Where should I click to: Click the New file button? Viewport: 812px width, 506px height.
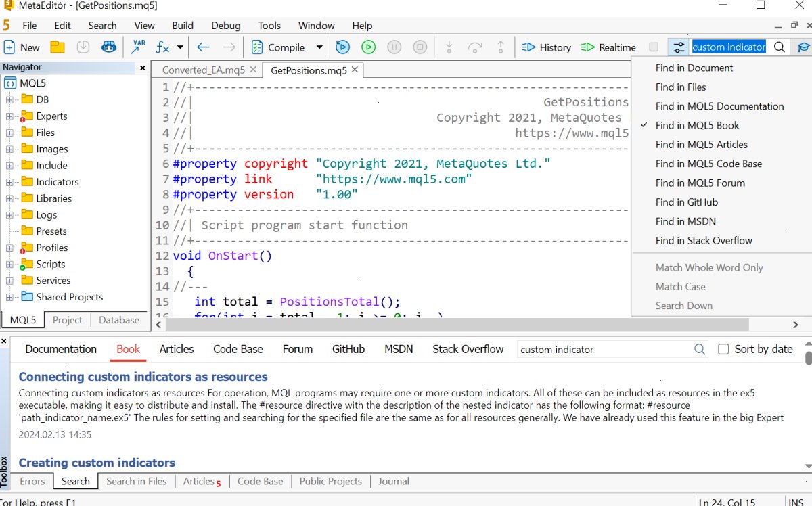pyautogui.click(x=22, y=47)
